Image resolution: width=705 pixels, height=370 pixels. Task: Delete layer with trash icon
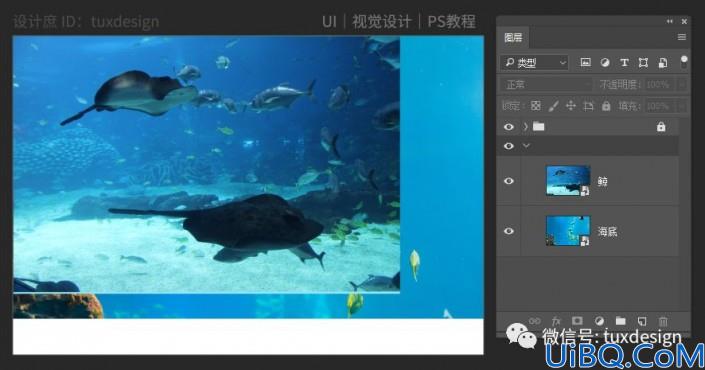[x=663, y=321]
